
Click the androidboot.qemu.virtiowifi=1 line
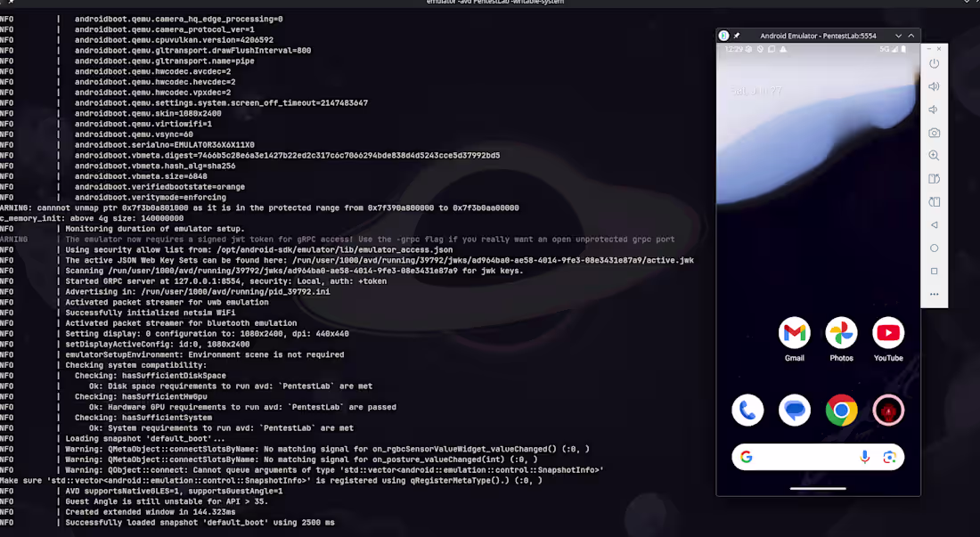(x=143, y=125)
